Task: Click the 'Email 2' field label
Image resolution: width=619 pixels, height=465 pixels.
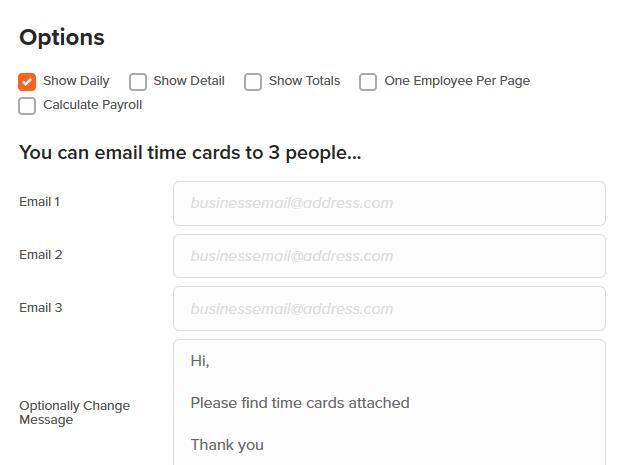Action: coord(41,255)
